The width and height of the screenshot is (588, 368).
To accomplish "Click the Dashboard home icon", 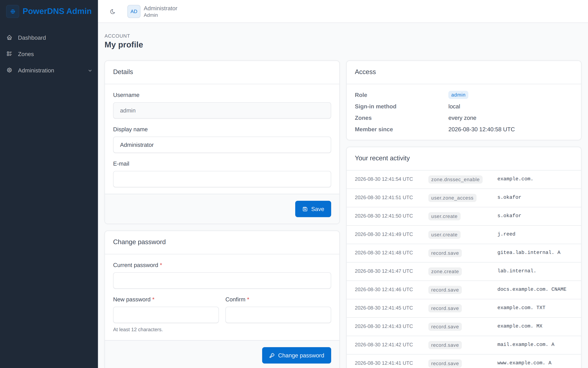I will point(9,37).
